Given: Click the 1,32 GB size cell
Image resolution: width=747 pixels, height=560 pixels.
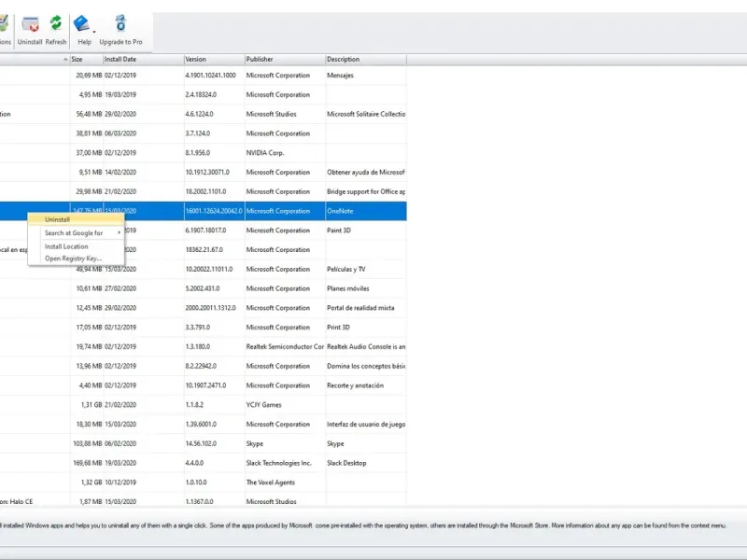Looking at the screenshot, I should 92,483.
